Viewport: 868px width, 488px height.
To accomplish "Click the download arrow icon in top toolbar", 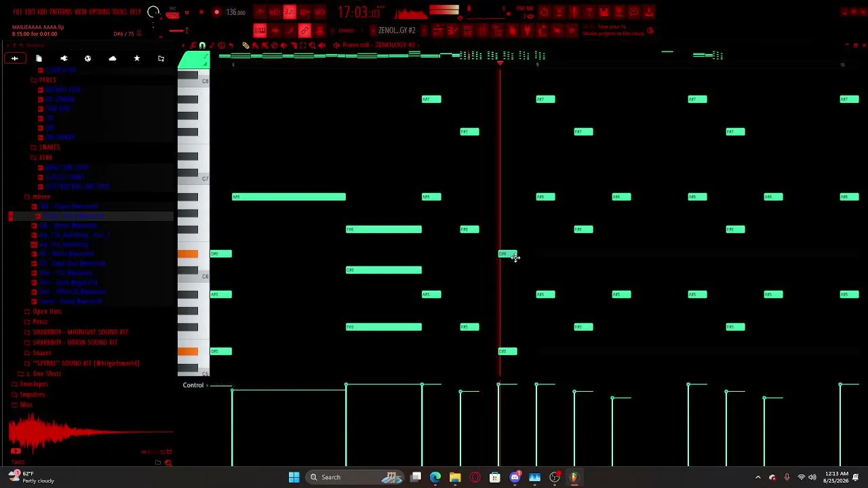I will 649,12.
